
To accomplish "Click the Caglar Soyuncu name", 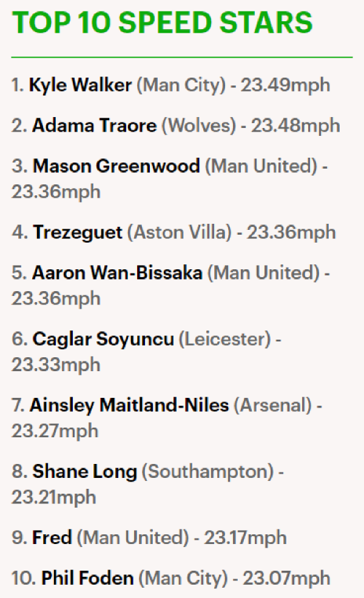I will (x=103, y=339).
